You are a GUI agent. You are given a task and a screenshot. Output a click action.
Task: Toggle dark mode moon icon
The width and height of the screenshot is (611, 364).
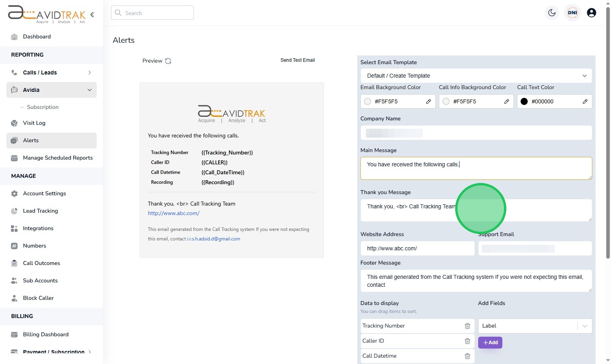(x=552, y=13)
